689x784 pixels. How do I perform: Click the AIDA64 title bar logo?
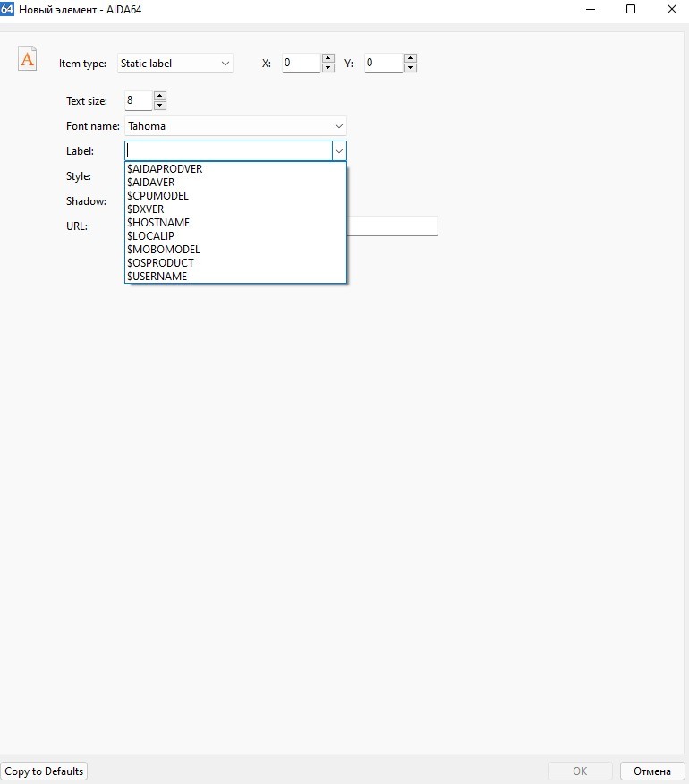(x=7, y=9)
